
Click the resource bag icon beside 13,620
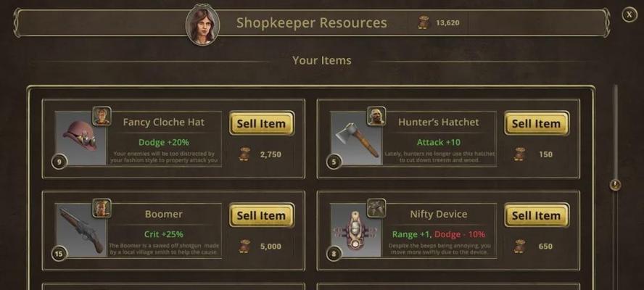point(423,22)
